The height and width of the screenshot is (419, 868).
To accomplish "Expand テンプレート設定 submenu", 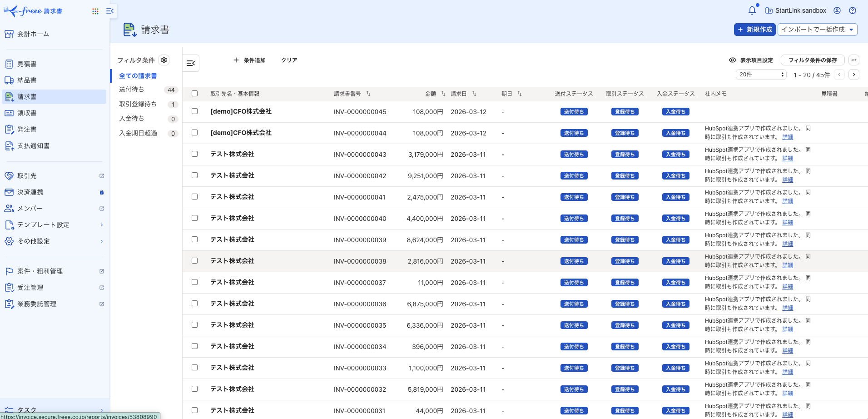I will [55, 225].
